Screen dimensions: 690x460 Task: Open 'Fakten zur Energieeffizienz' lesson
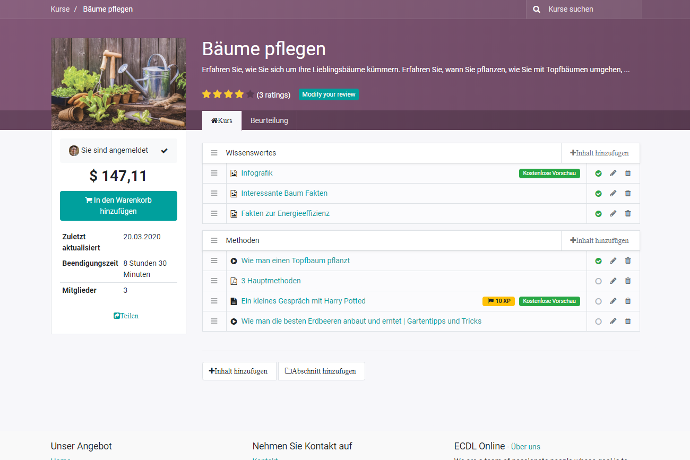point(285,213)
